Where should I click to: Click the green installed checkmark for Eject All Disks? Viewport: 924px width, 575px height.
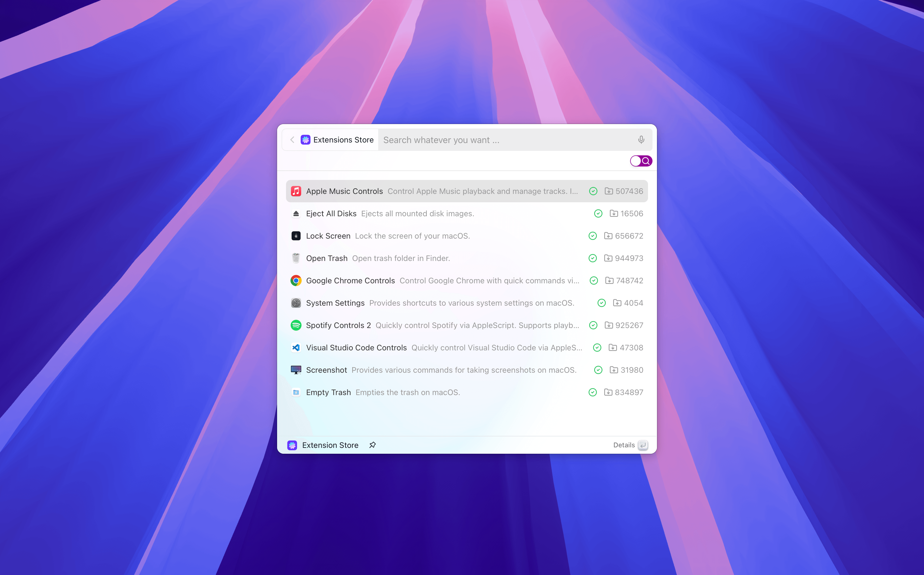click(x=598, y=213)
